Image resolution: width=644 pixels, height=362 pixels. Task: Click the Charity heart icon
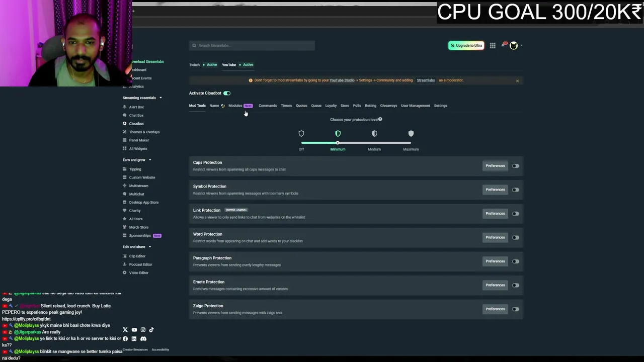coord(125,211)
